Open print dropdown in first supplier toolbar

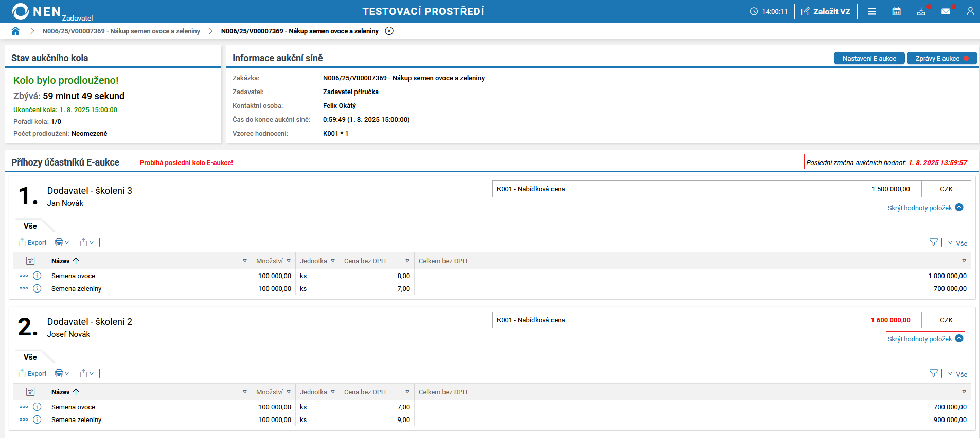click(x=62, y=242)
